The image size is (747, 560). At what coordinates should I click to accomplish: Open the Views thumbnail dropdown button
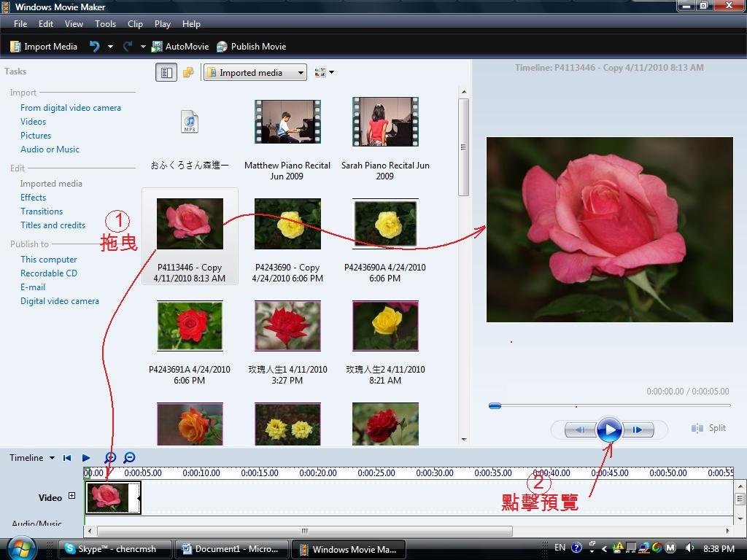point(325,72)
